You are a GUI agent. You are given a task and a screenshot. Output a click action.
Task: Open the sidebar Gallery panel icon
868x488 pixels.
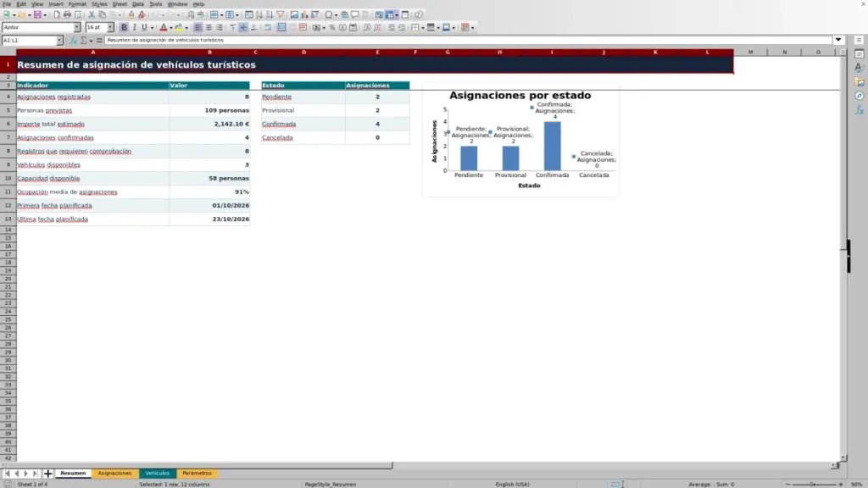860,82
